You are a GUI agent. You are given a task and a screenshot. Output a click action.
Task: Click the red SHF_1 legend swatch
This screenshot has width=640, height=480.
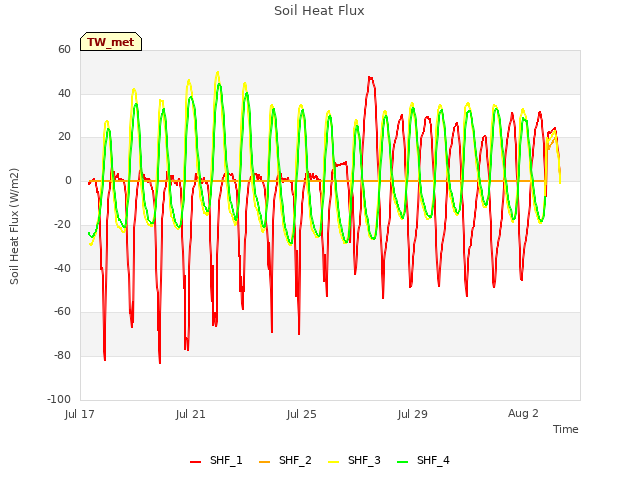tap(196, 462)
